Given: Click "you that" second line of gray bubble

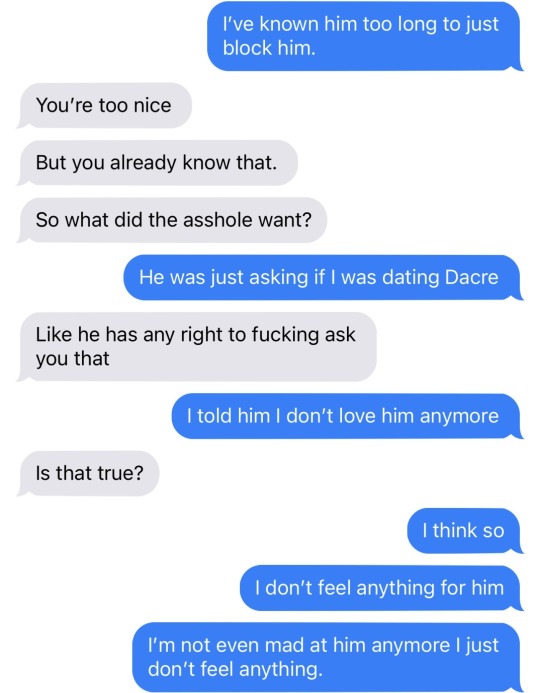Looking at the screenshot, I should tap(72, 359).
